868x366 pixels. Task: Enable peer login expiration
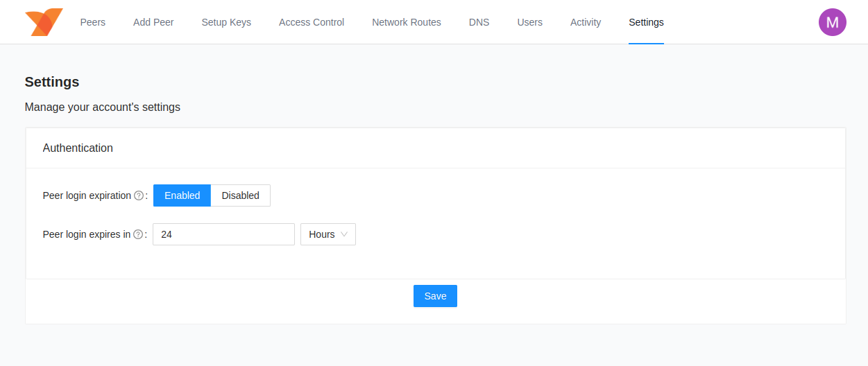[x=182, y=195]
